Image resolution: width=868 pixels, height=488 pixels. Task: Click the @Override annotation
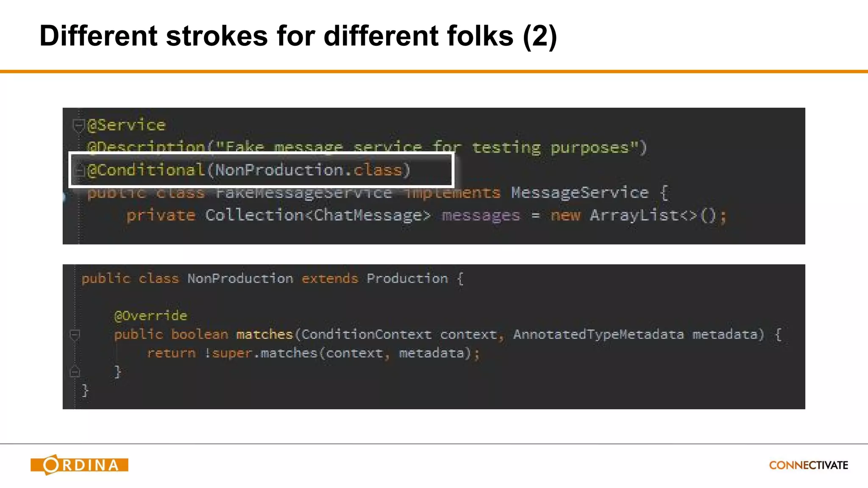click(150, 316)
